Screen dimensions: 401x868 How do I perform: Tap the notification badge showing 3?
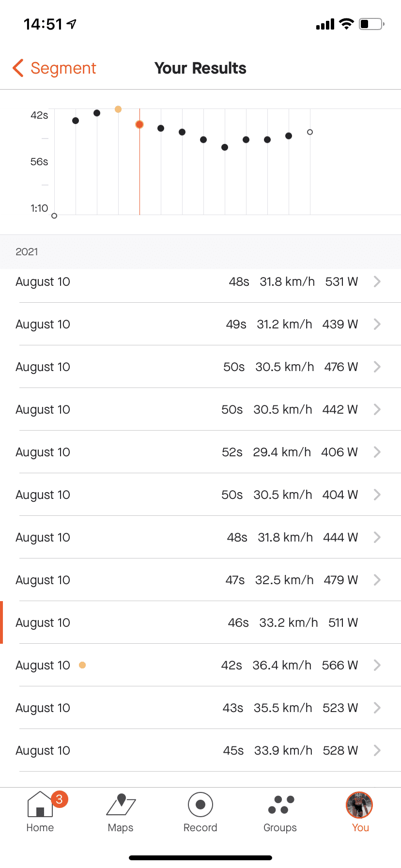click(60, 799)
